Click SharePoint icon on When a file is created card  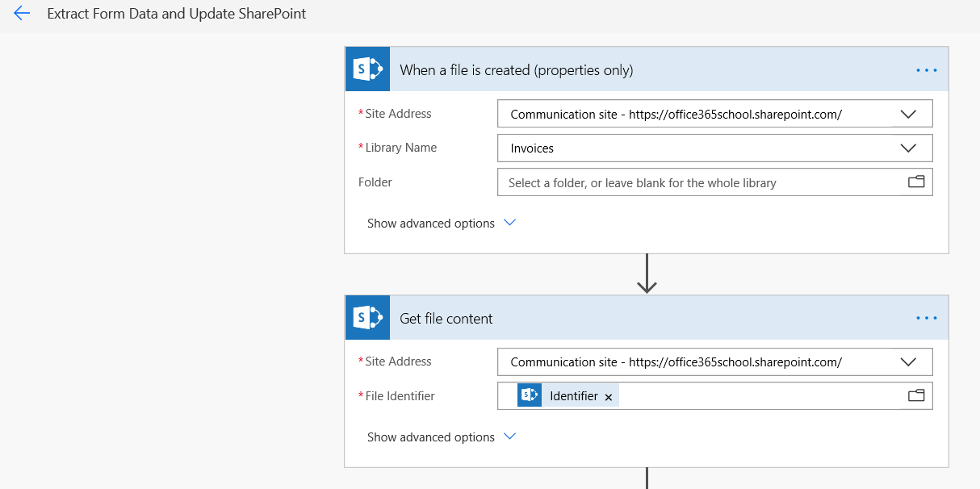(x=367, y=69)
